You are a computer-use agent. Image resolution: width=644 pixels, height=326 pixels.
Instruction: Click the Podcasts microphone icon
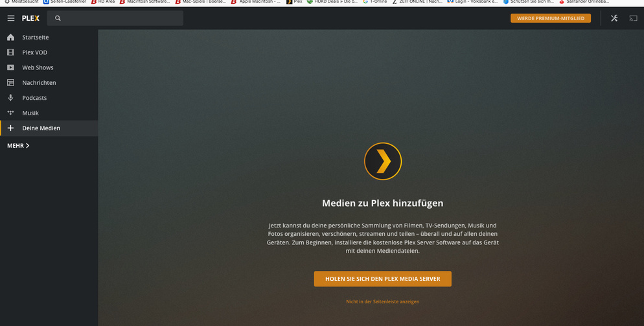coord(10,98)
